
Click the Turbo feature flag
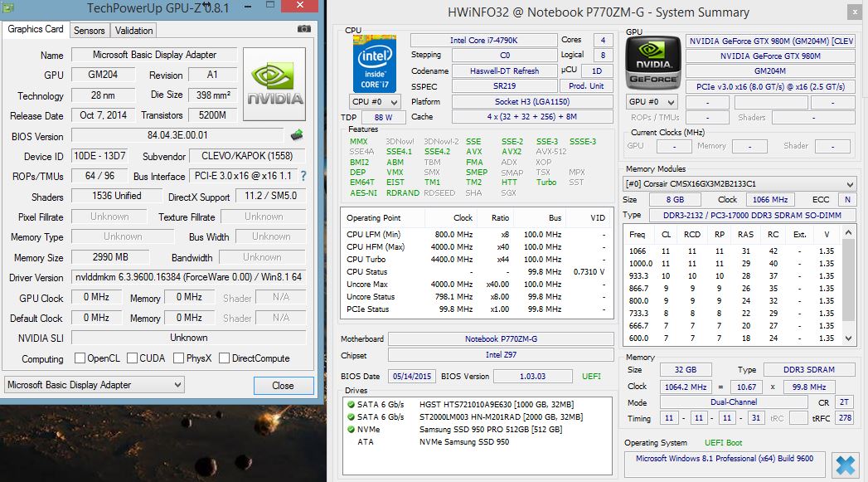pyautogui.click(x=546, y=183)
